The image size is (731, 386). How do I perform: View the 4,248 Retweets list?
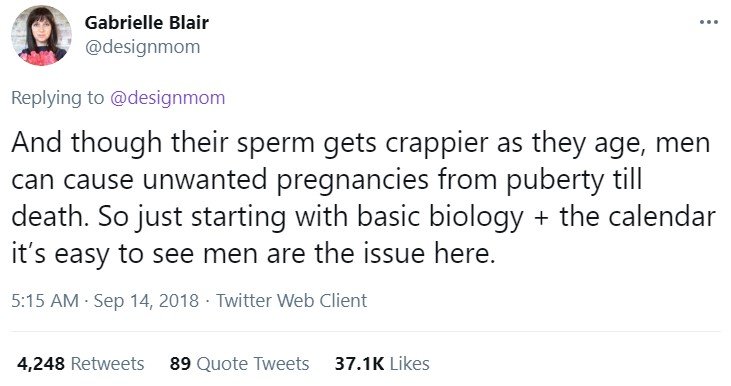(81, 364)
